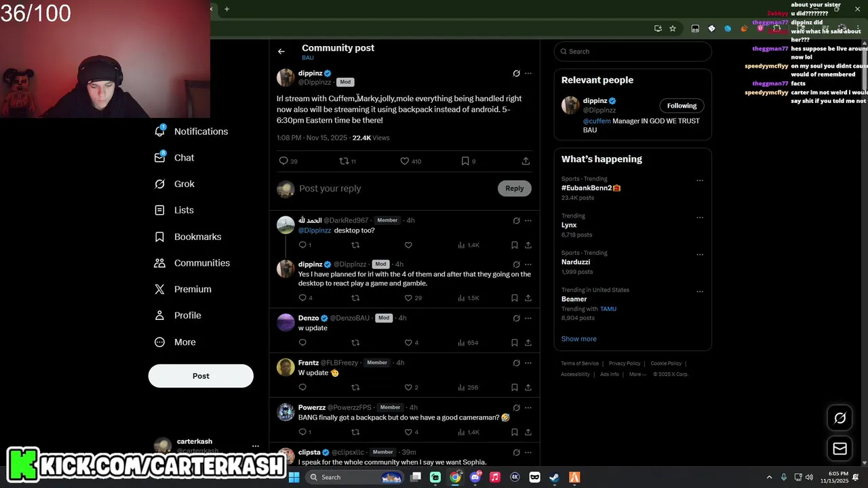Share Denzo's w update reply
Viewport: 868px width, 488px height.
[528, 343]
